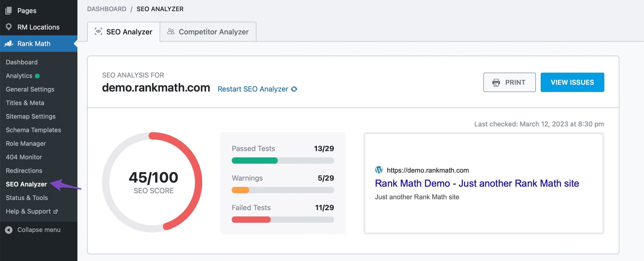Click the WordPress favicon in search preview
644x261 pixels.
[x=379, y=170]
